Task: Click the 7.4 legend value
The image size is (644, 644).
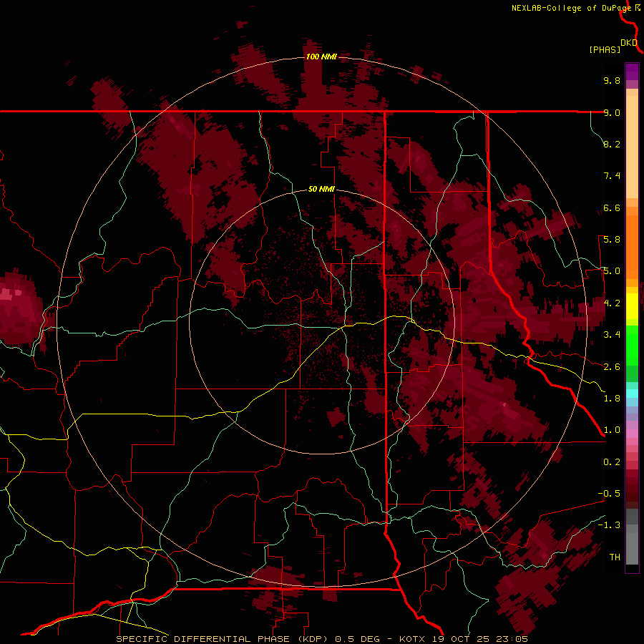Action: click(612, 176)
